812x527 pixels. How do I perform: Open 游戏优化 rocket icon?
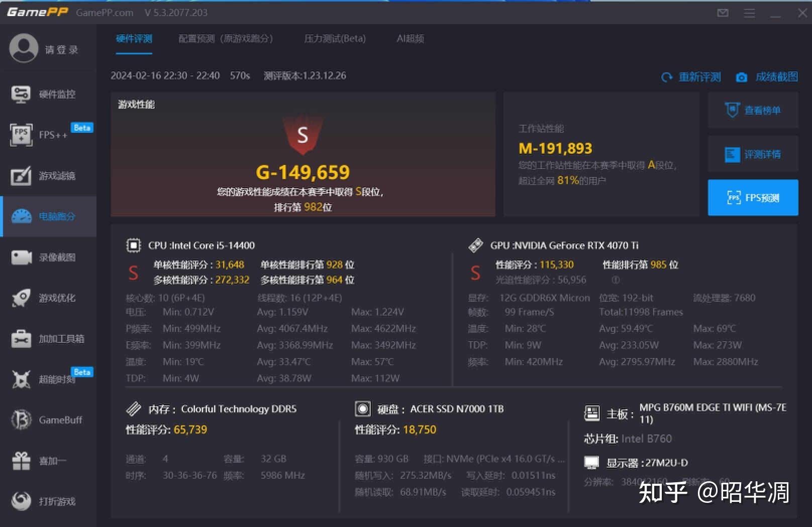click(21, 298)
